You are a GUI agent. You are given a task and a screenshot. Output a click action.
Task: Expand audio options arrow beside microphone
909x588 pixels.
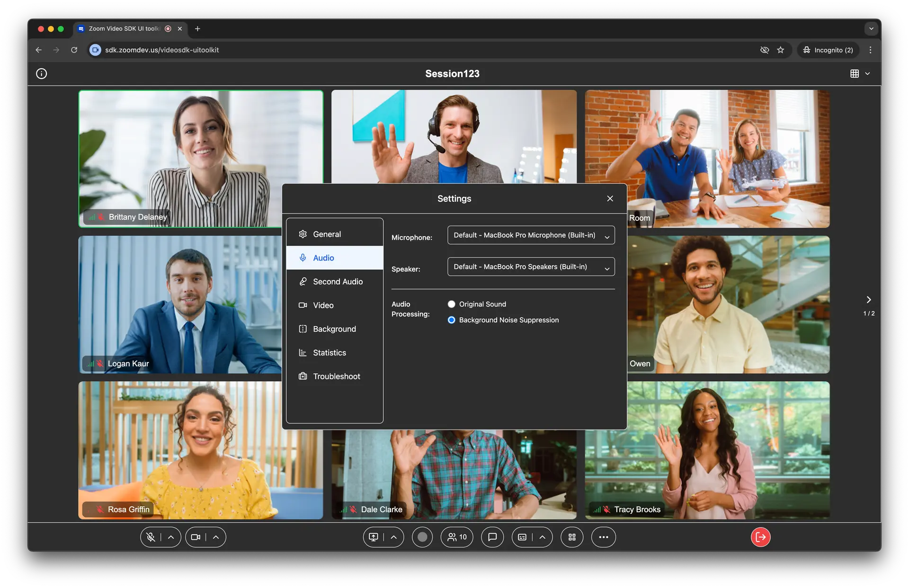(x=171, y=537)
